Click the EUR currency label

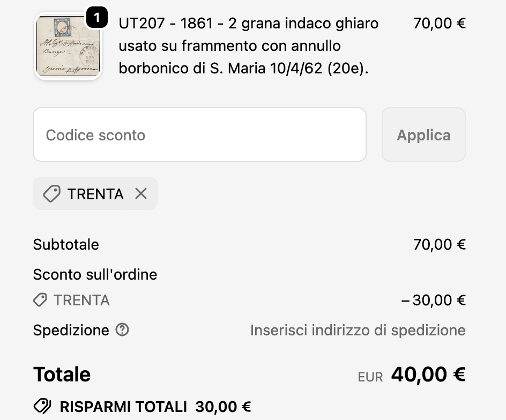click(x=370, y=377)
